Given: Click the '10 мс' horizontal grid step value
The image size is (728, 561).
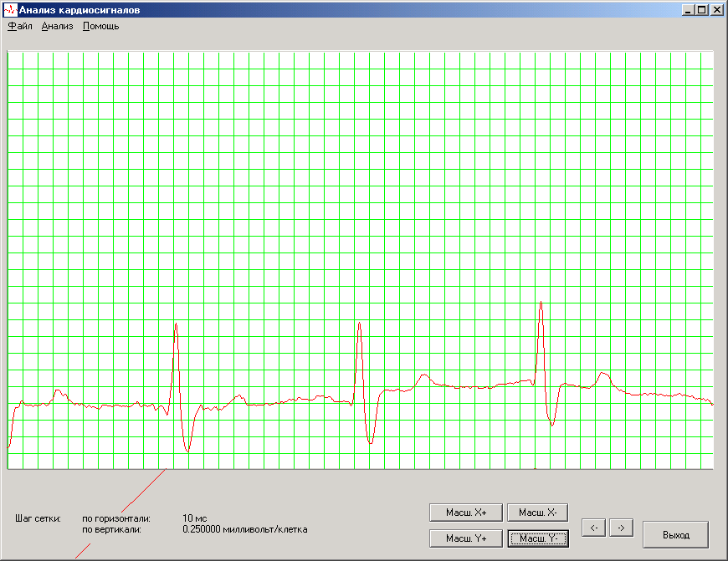Looking at the screenshot, I should click(194, 518).
